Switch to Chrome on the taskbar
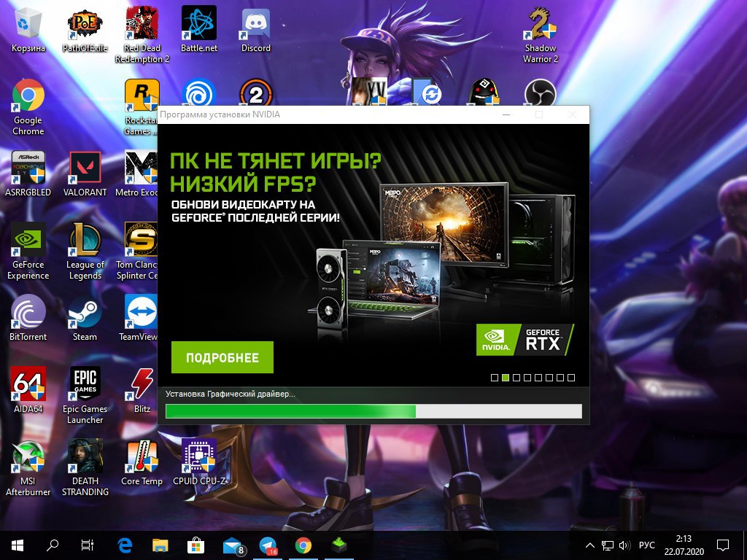This screenshot has width=747, height=560. pyautogui.click(x=303, y=545)
